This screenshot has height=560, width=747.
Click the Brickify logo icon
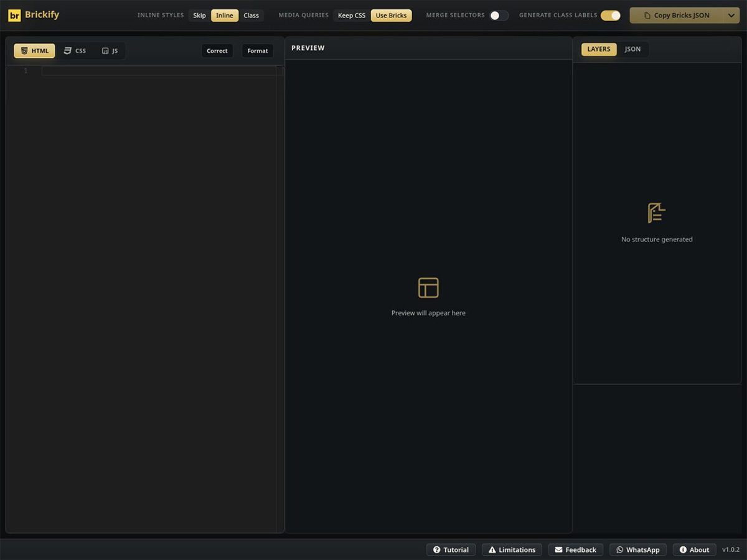click(x=14, y=16)
